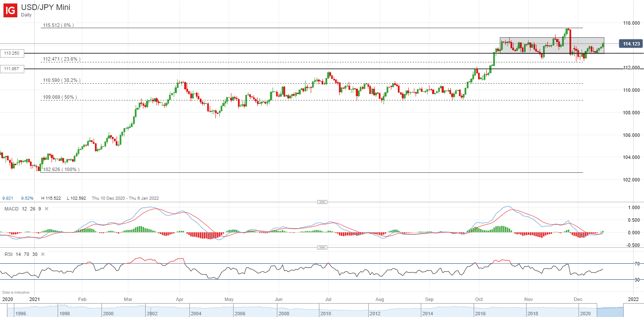Click the handle between the price chart and MACD pane
This screenshot has width=644, height=317.
(322, 202)
